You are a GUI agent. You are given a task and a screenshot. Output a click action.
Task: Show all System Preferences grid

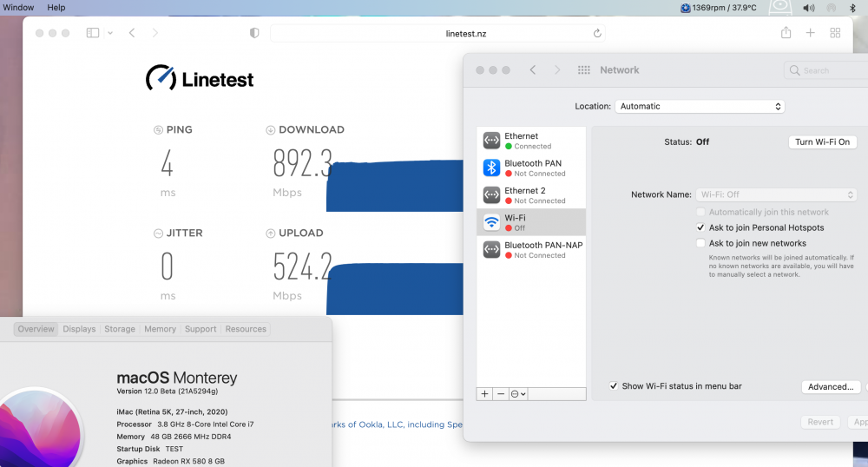(x=583, y=69)
